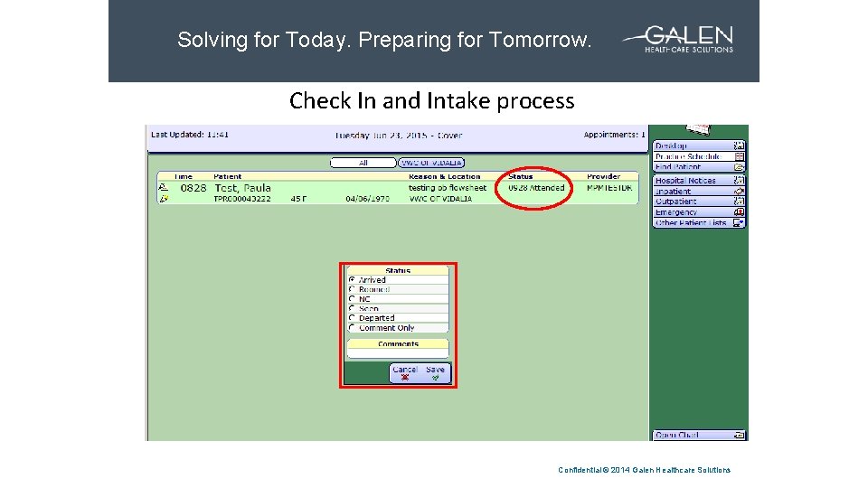This screenshot has height=488, width=868.
Task: Click the Inpatient icon
Action: pyautogui.click(x=739, y=191)
